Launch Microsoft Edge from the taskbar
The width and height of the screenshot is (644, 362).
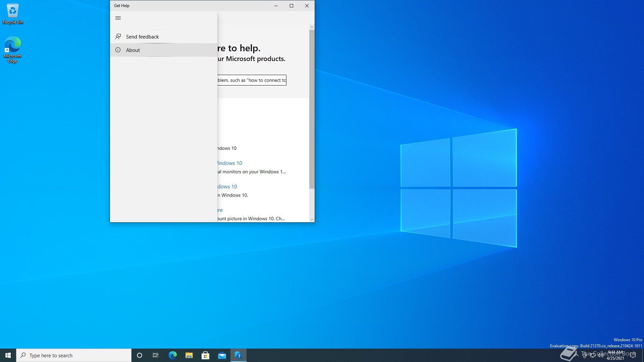[x=172, y=355]
